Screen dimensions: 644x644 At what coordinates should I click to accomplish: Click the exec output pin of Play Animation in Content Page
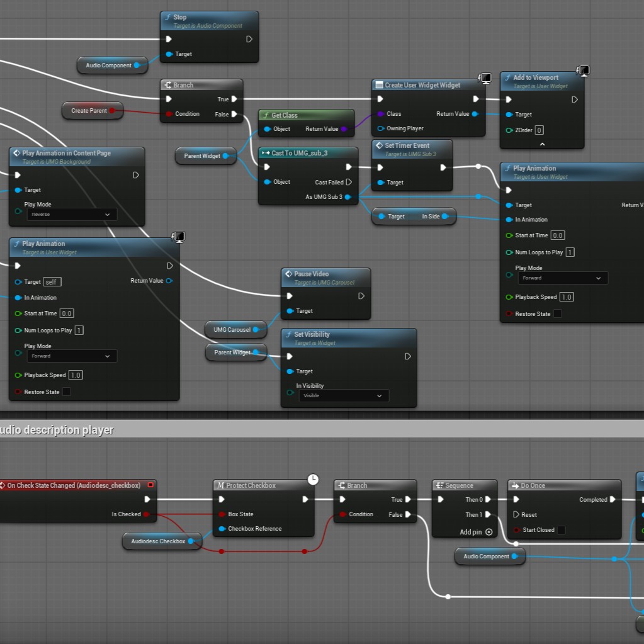click(135, 175)
